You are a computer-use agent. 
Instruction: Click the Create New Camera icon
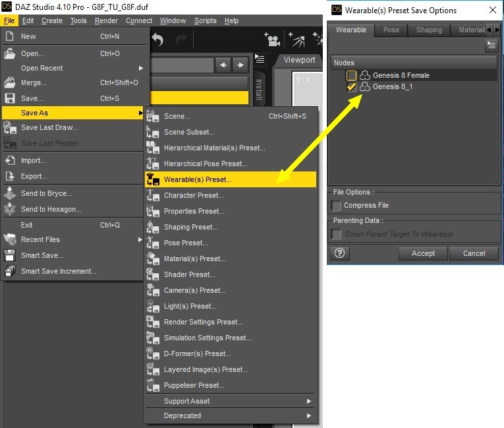[272, 40]
